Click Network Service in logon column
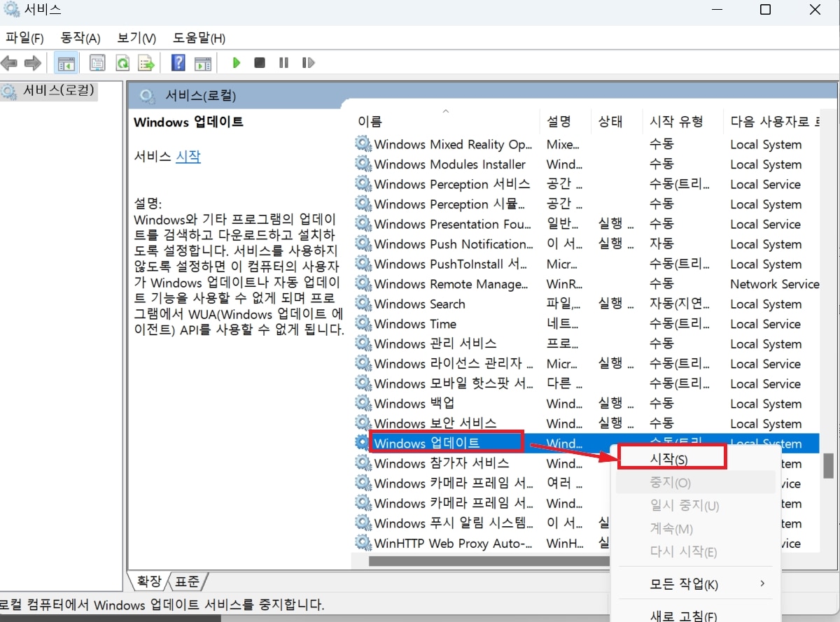 (x=774, y=284)
